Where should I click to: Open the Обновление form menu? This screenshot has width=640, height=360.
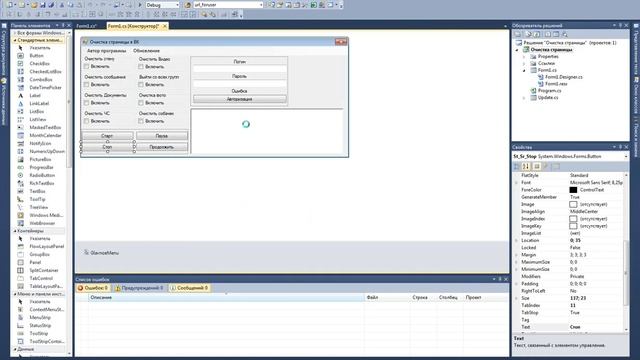click(x=147, y=51)
